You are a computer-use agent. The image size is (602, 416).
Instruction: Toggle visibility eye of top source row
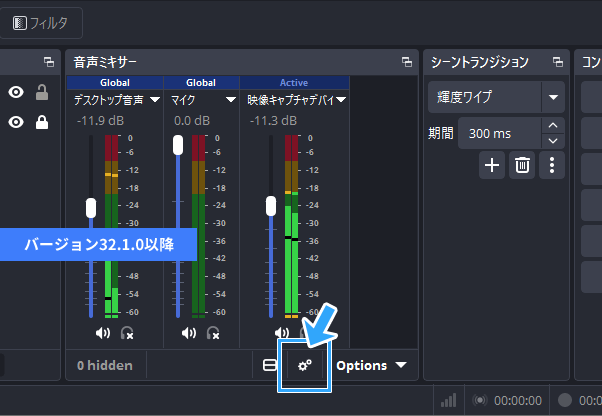(x=16, y=92)
